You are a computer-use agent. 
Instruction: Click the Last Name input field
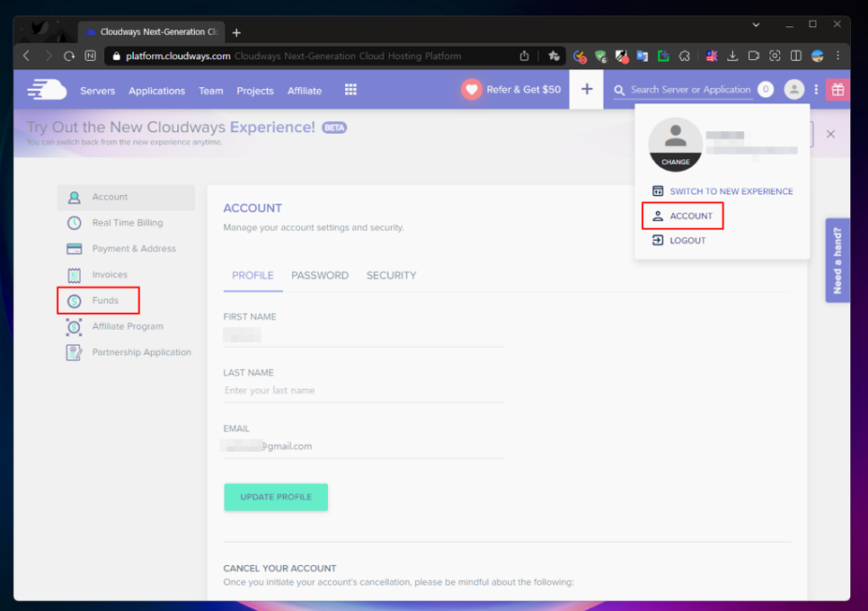point(364,390)
